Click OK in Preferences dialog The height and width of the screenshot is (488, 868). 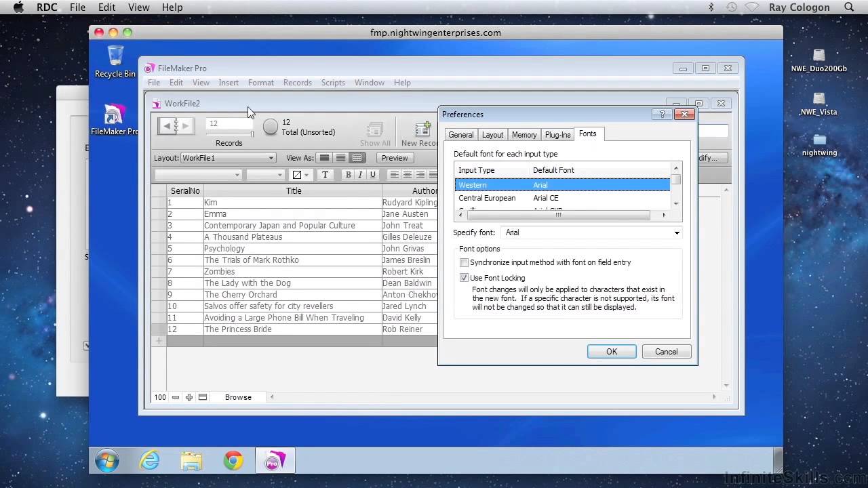point(612,351)
